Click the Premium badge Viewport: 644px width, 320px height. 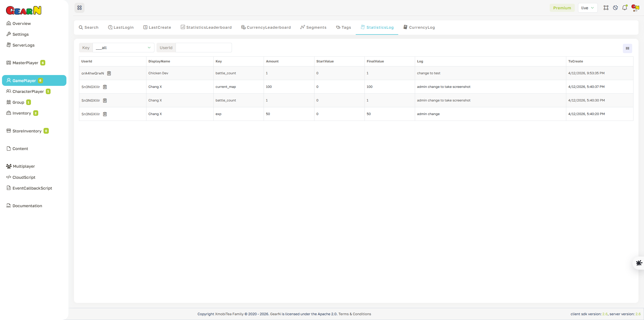562,8
